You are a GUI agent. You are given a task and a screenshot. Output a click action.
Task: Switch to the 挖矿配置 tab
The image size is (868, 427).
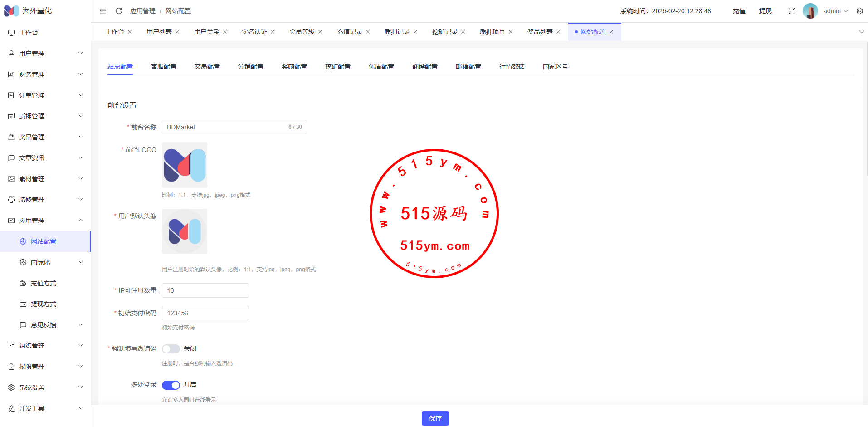[338, 66]
